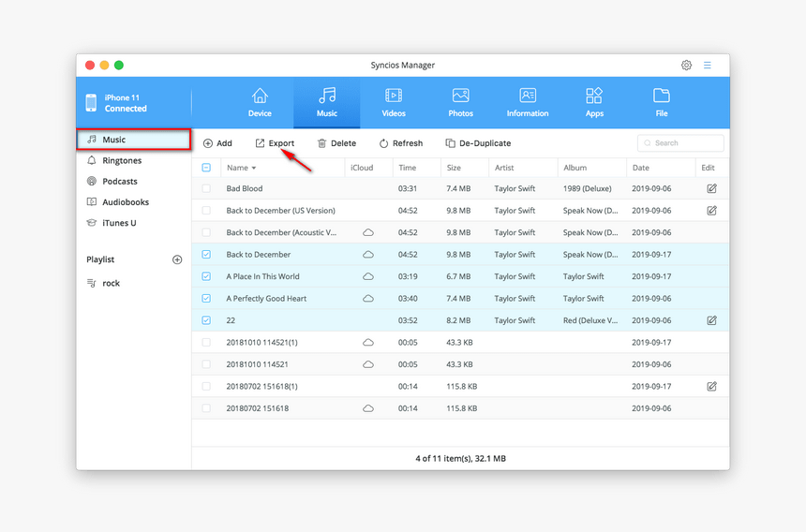The height and width of the screenshot is (532, 806).
Task: Edit Bad Blood with its edit icon
Action: (x=711, y=188)
